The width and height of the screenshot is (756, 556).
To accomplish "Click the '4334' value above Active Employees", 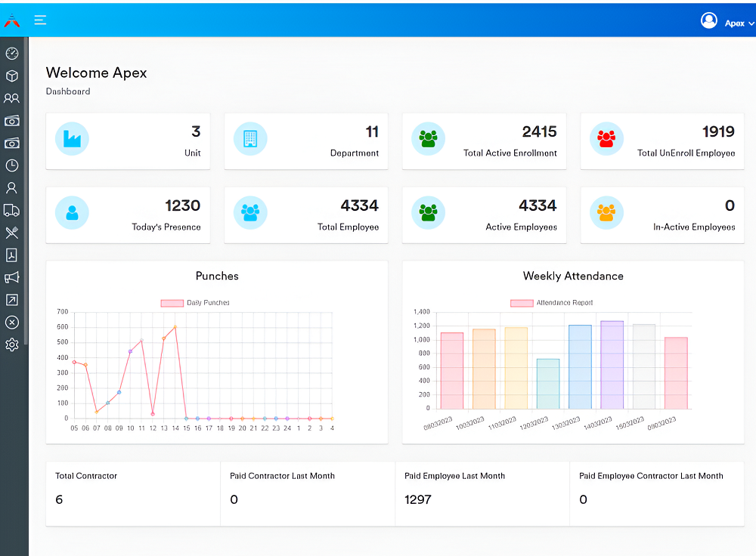I will (538, 205).
